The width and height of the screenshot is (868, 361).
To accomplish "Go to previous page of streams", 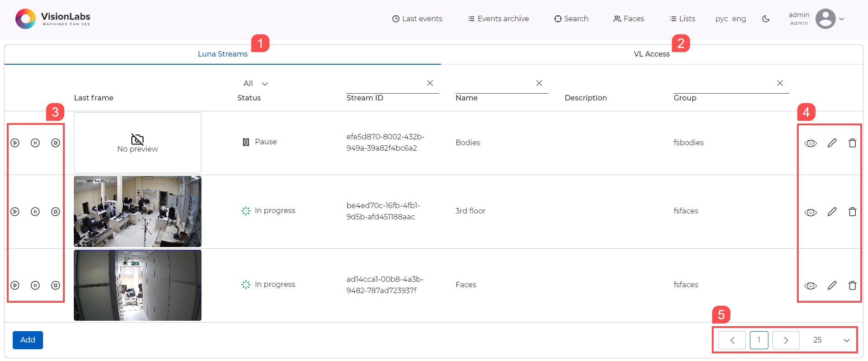I will click(x=732, y=340).
